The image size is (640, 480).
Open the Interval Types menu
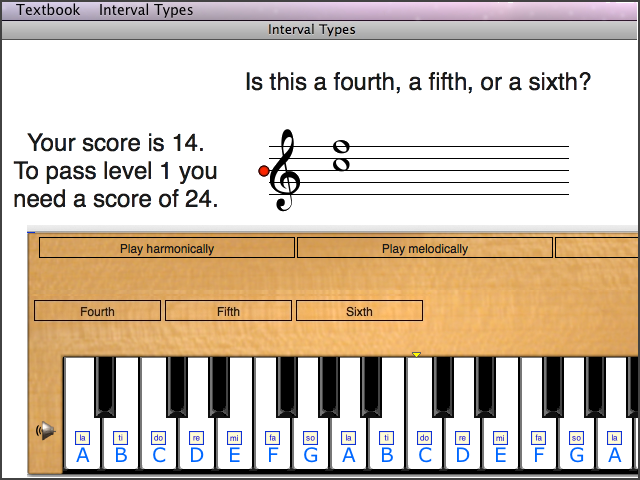[146, 10]
